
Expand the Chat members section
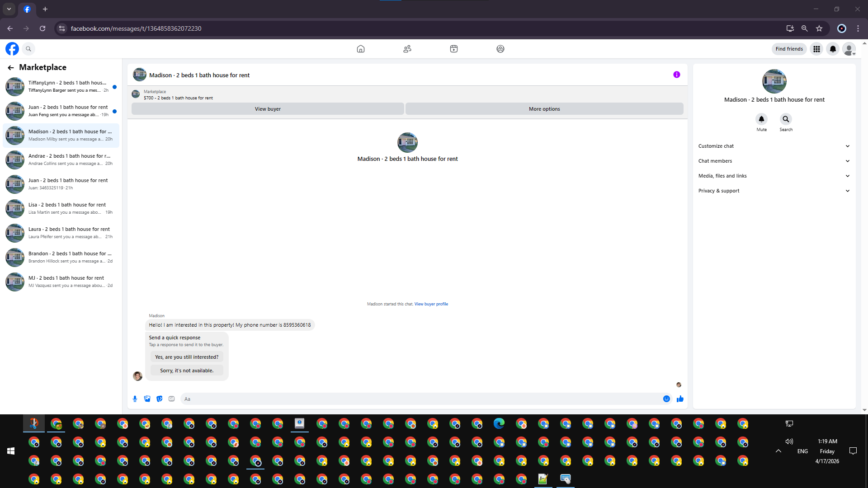coord(774,161)
